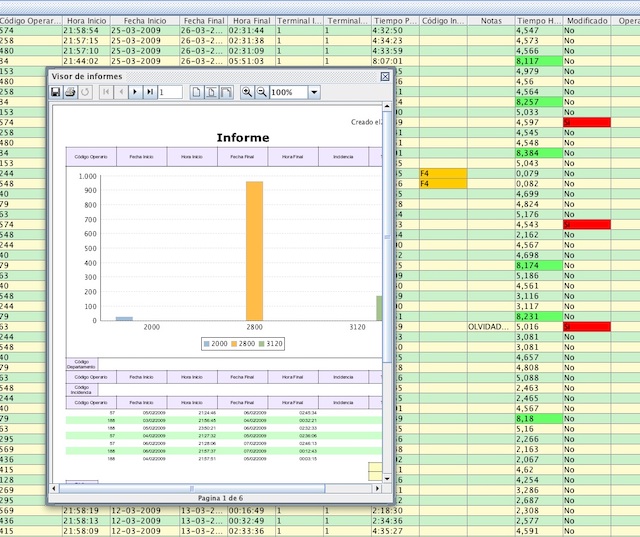This screenshot has width=640, height=537.
Task: Close the Visor de informes window
Action: pos(385,76)
